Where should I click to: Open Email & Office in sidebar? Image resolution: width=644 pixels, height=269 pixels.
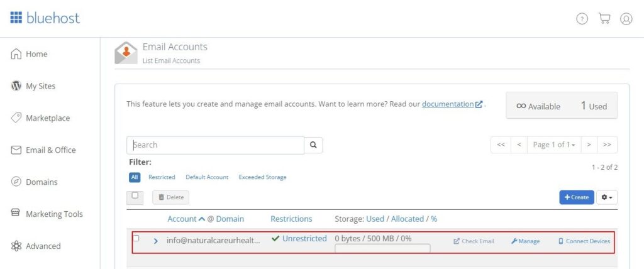click(x=50, y=150)
